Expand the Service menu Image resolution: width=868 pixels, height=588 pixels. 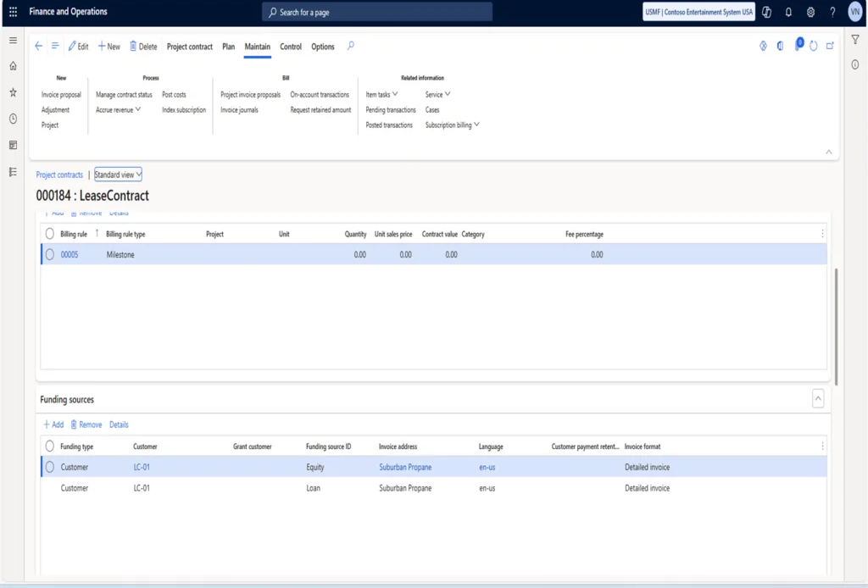tap(437, 95)
